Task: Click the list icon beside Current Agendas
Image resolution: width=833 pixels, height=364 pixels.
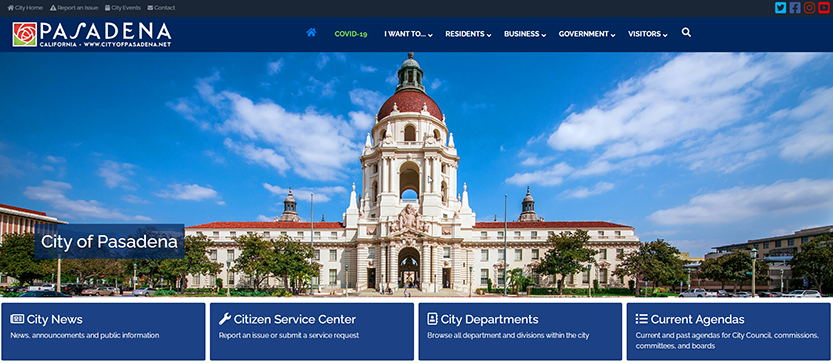Action: click(x=641, y=319)
